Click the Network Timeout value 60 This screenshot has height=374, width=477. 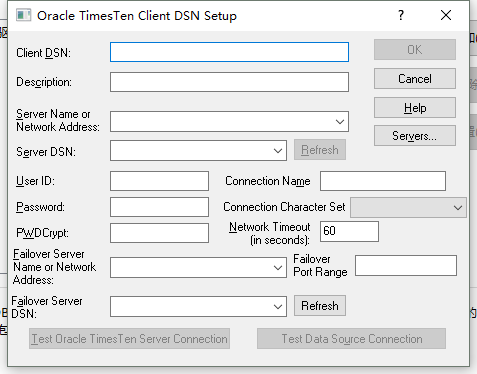click(x=349, y=231)
